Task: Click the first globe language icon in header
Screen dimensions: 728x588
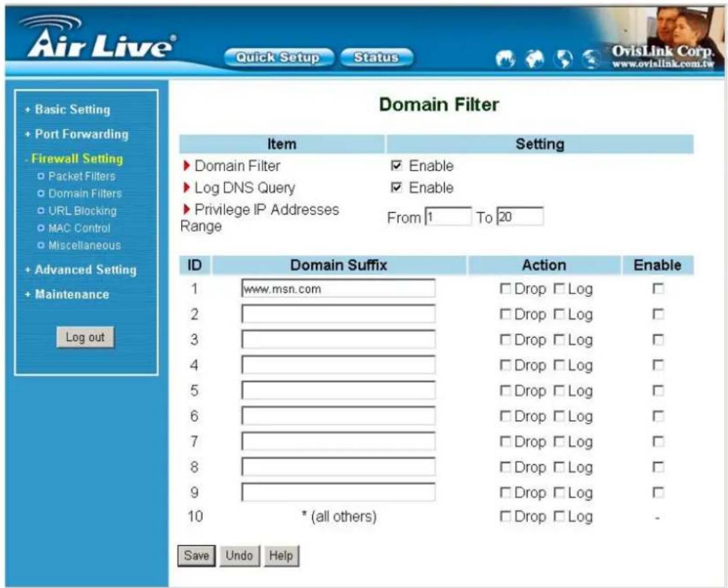Action: click(x=505, y=59)
